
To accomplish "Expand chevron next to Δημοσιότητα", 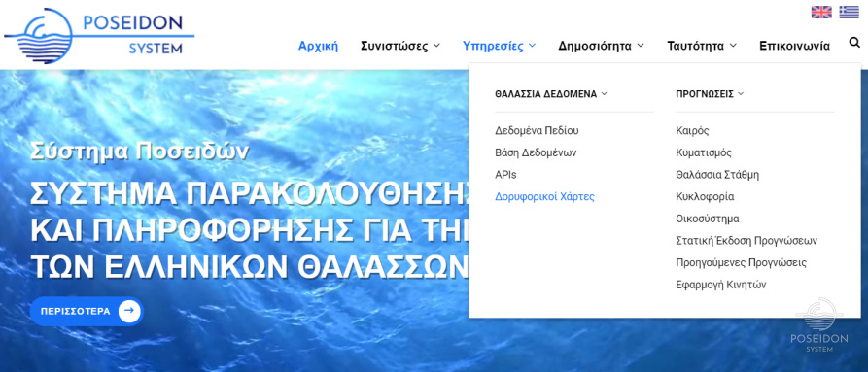I will pos(641,46).
